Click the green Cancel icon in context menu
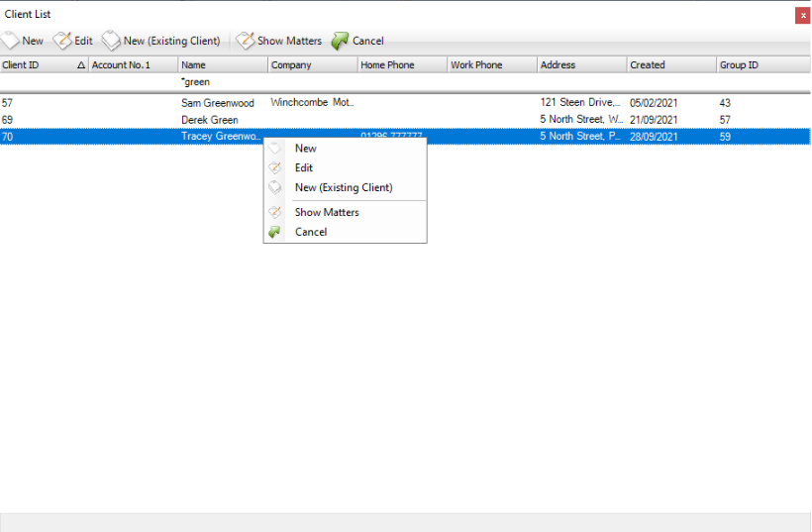The height and width of the screenshot is (532, 812). point(275,232)
